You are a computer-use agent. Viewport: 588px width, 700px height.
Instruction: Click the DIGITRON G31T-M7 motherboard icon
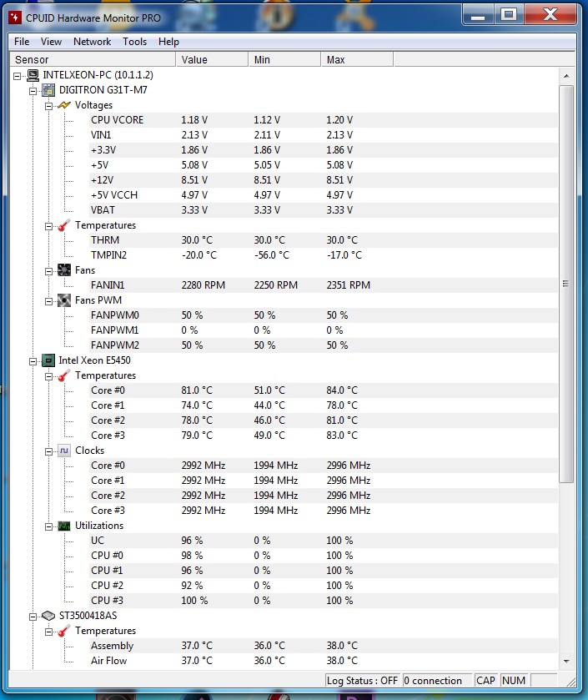[x=48, y=90]
